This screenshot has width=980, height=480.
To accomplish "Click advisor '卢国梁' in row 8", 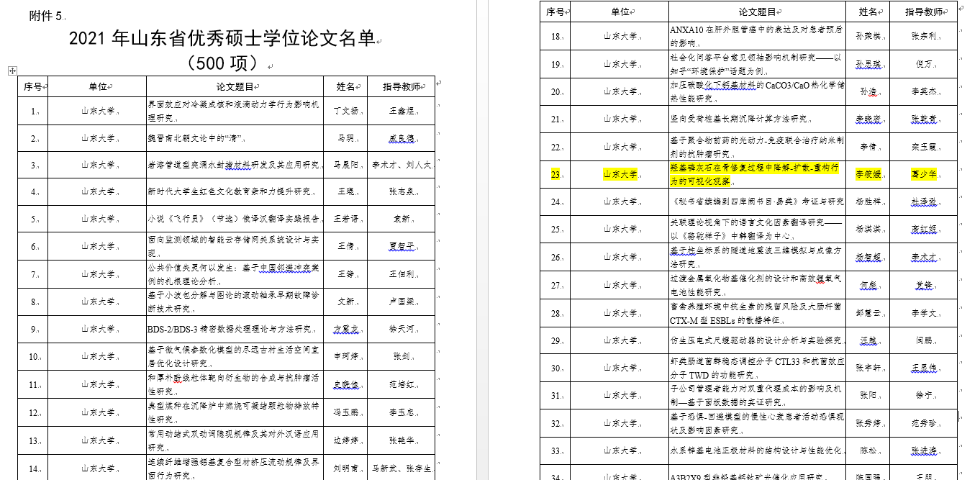I will point(401,302).
